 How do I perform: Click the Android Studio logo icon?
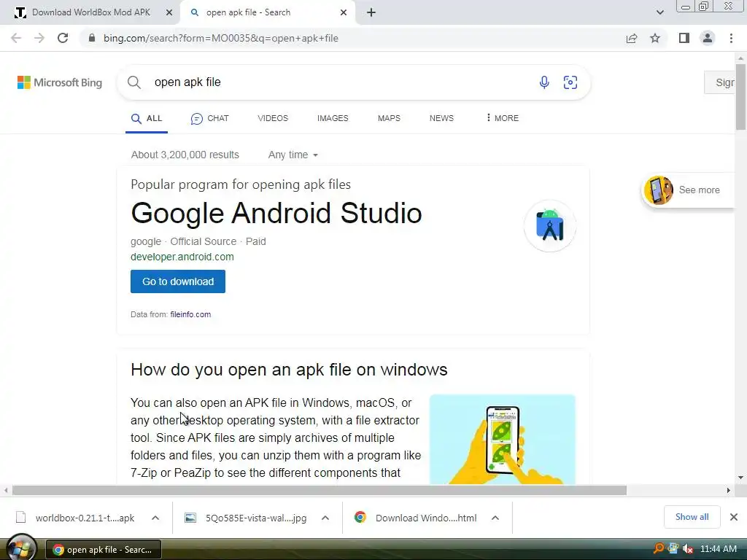[x=550, y=226]
